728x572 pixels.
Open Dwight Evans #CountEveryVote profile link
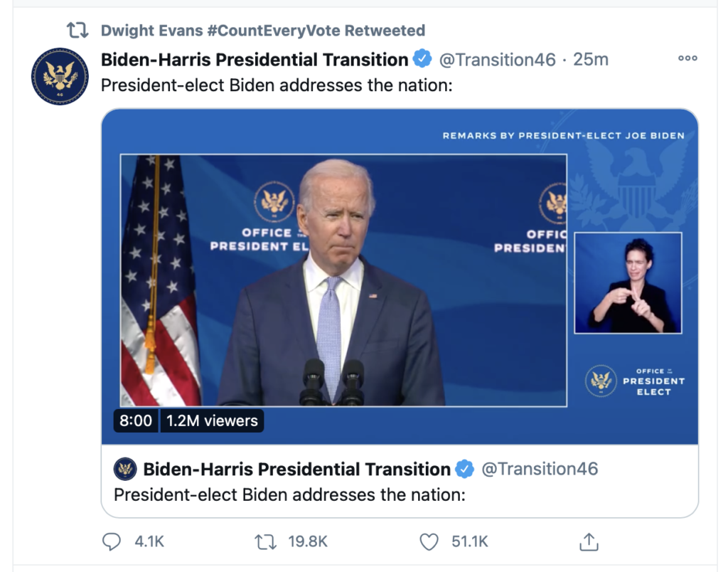pos(263,31)
